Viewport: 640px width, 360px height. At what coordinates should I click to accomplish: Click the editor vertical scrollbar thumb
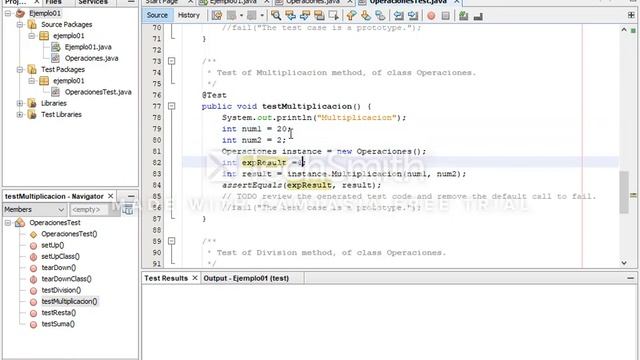tap(624, 192)
